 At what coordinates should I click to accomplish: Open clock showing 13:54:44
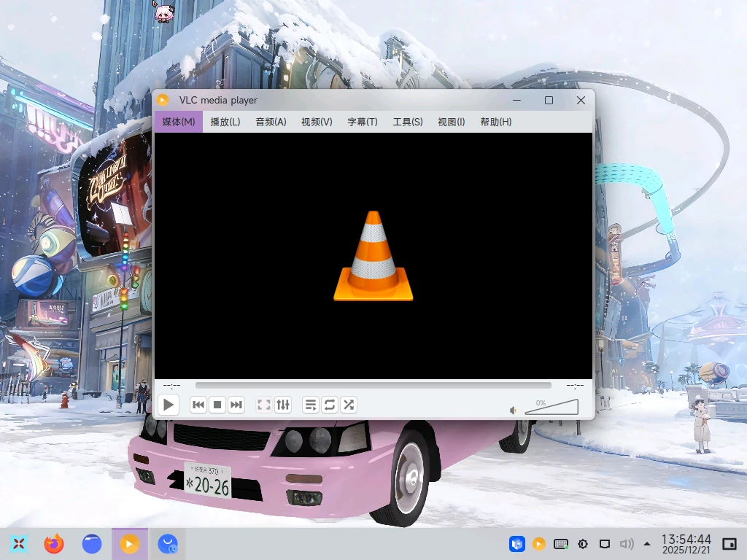coord(686,544)
